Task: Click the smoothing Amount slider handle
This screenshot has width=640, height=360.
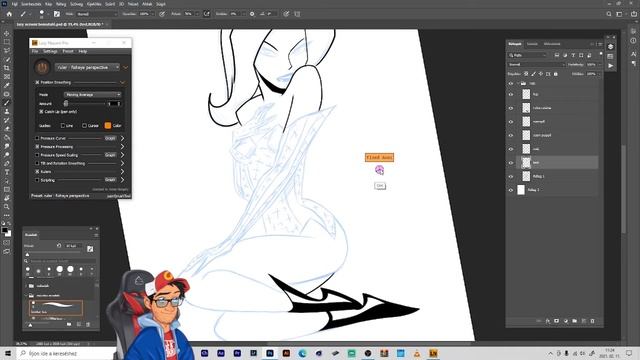Action: tap(66, 104)
